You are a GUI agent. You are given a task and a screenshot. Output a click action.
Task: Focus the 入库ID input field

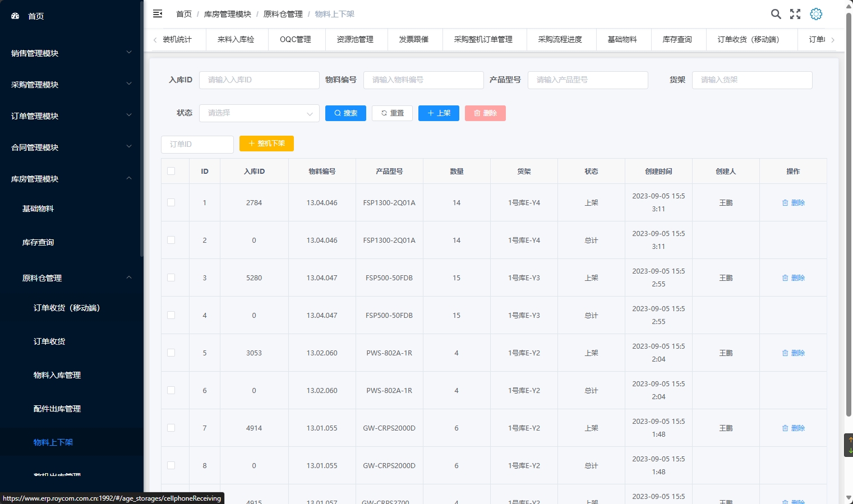(259, 80)
